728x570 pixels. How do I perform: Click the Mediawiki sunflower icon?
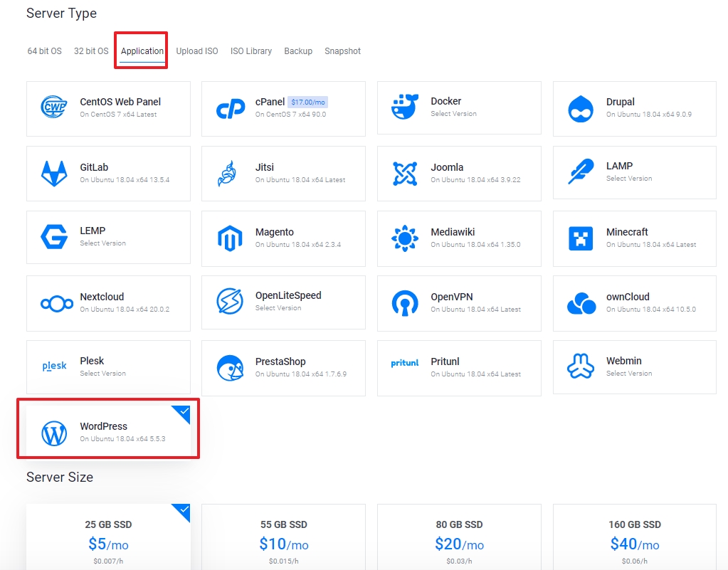[405, 238]
